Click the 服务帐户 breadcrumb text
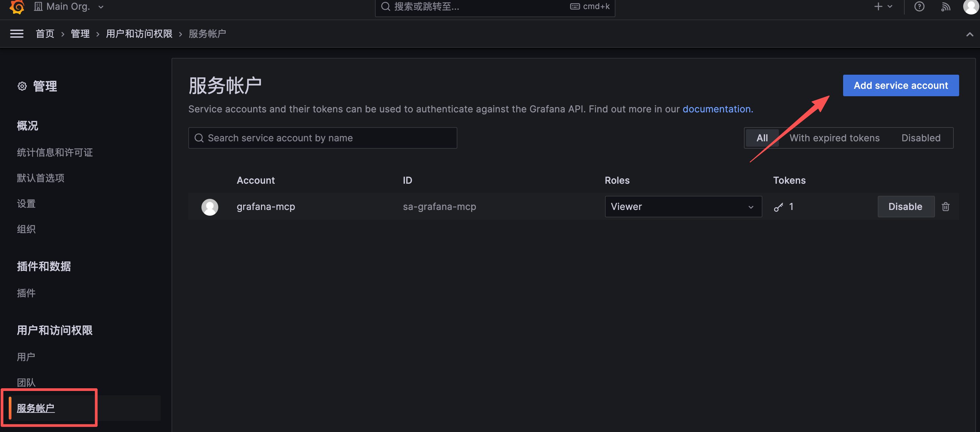 click(208, 34)
